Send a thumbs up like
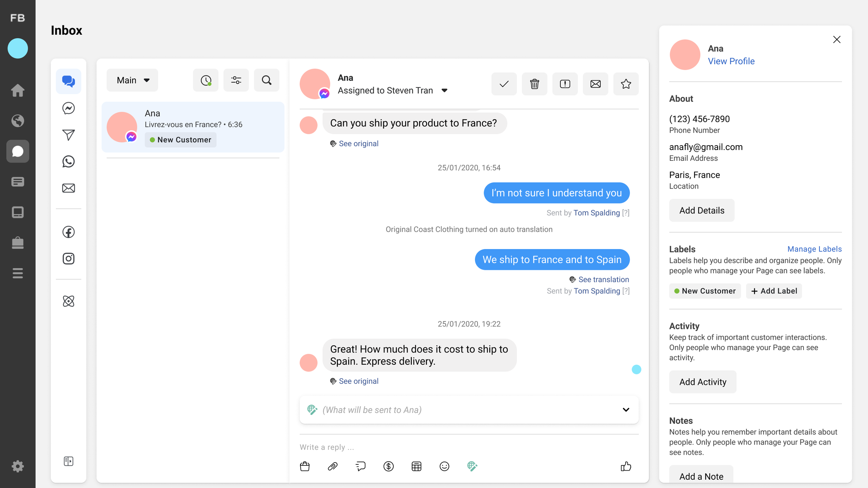The height and width of the screenshot is (488, 868). [626, 466]
